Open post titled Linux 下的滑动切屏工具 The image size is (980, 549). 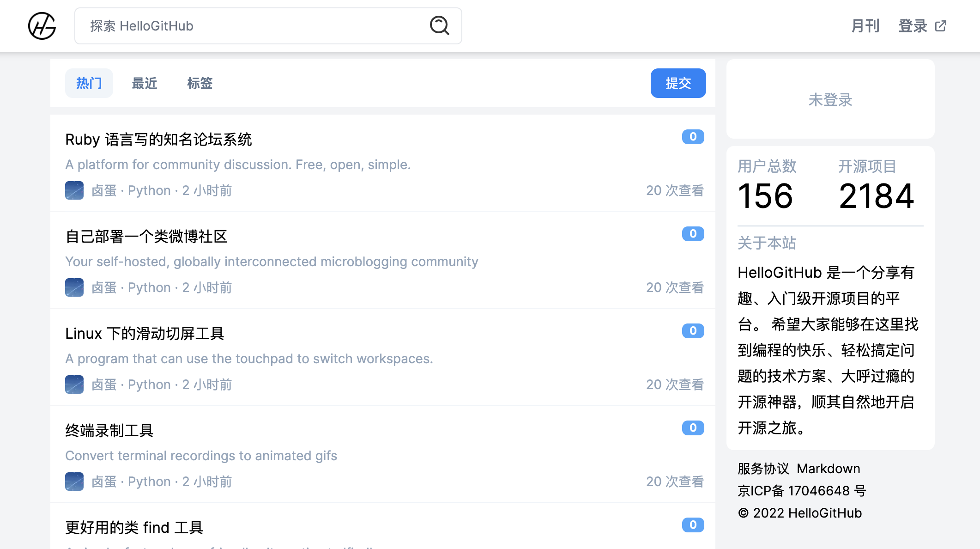[145, 334]
